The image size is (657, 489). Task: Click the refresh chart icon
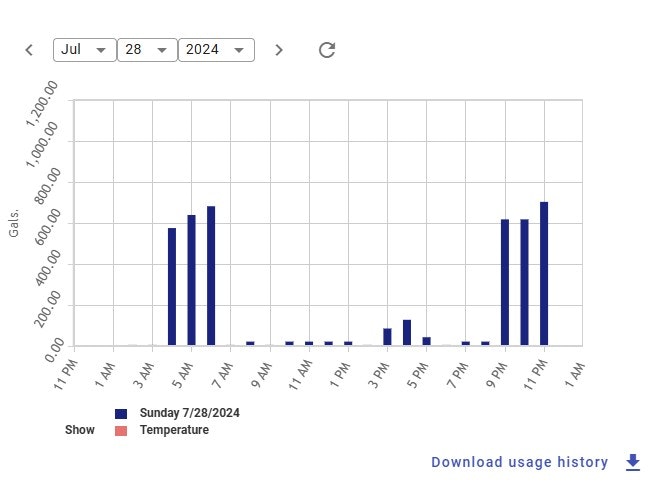(x=327, y=50)
